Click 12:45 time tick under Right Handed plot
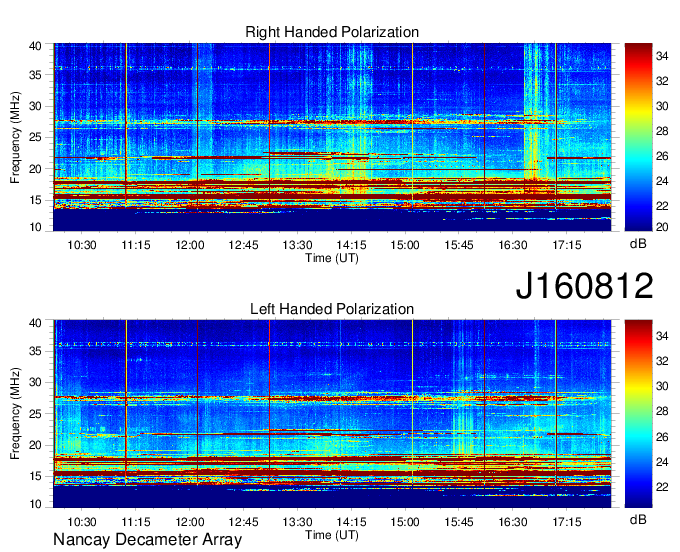Viewport: 680px width, 552px height. [x=243, y=245]
